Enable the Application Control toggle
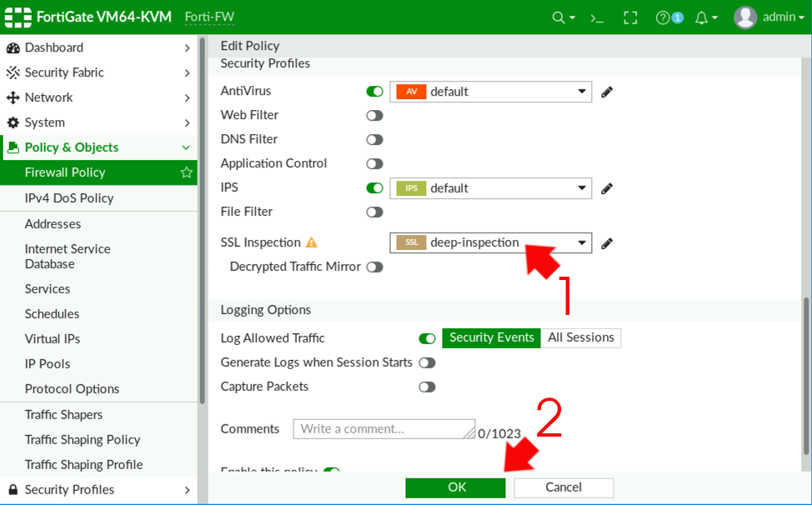This screenshot has width=812, height=505. point(374,164)
